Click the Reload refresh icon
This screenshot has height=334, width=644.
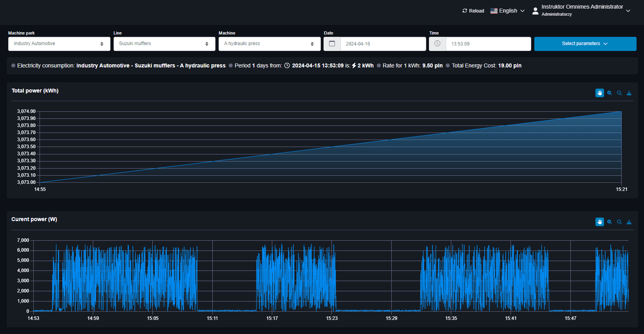pyautogui.click(x=465, y=11)
